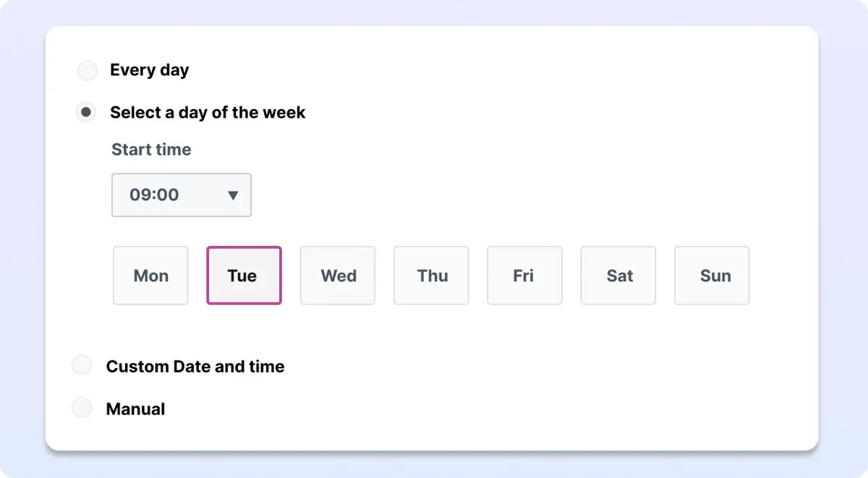Click the "Custom Date and time" label text
The image size is (868, 478).
[x=195, y=366]
